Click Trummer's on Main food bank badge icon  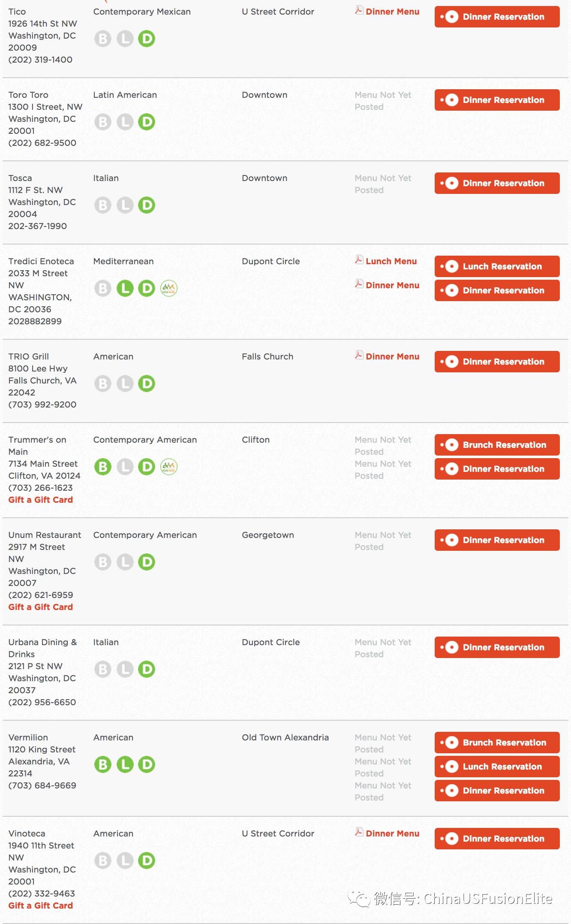click(169, 467)
